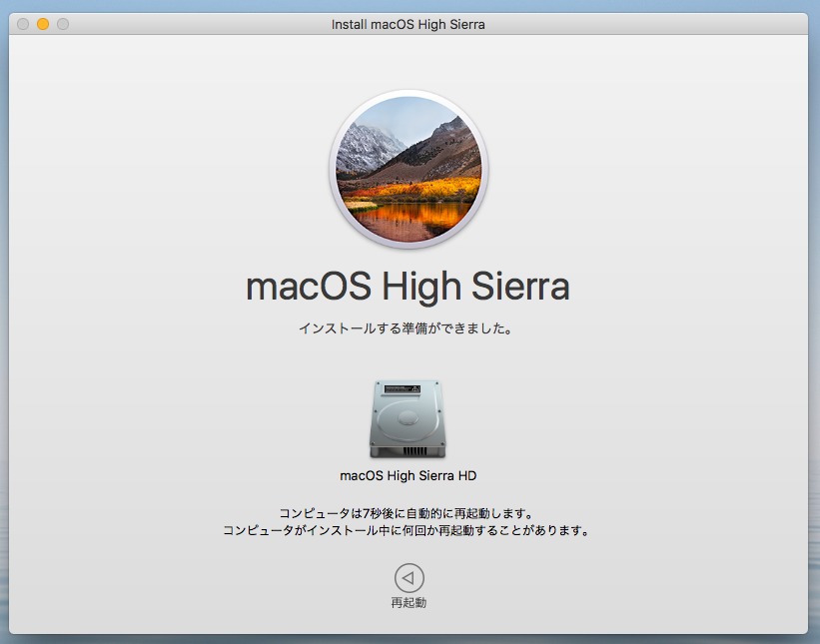
Task: Click the greyed-out close button in title bar
Action: click(x=23, y=24)
